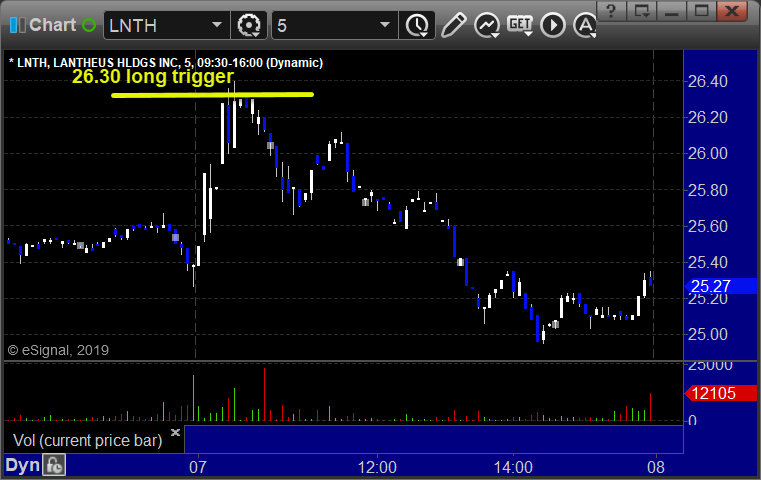The image size is (761, 480).
Task: Click the 12:00 time axis label
Action: coord(377,467)
